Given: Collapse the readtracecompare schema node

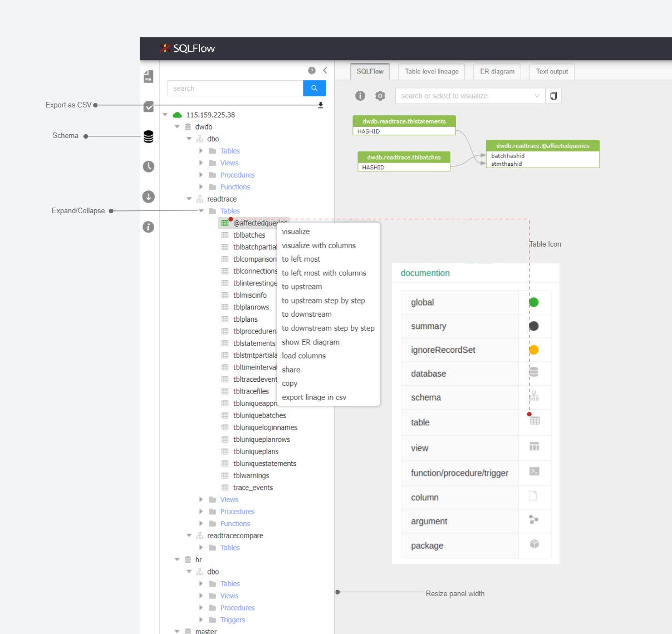Looking at the screenshot, I should (x=189, y=535).
